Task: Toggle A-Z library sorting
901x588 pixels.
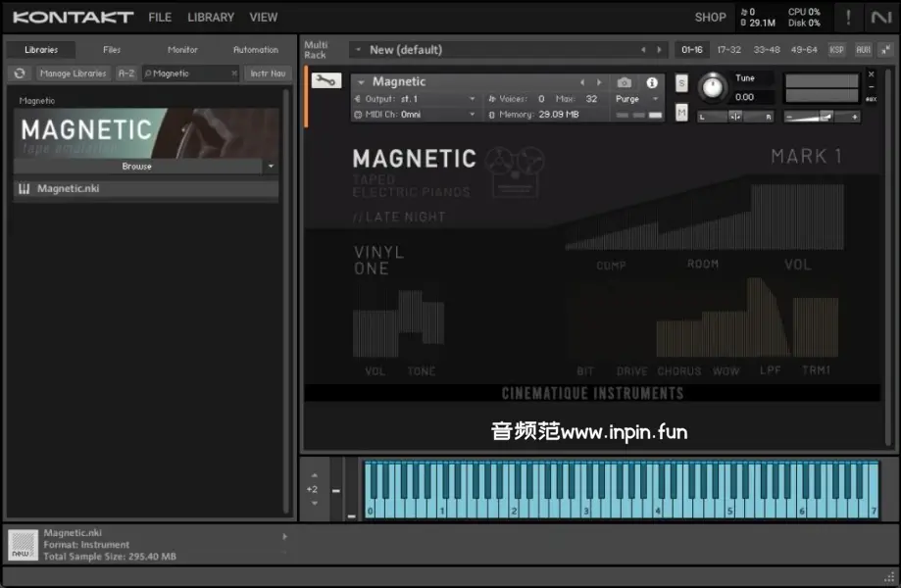Action: 126,73
